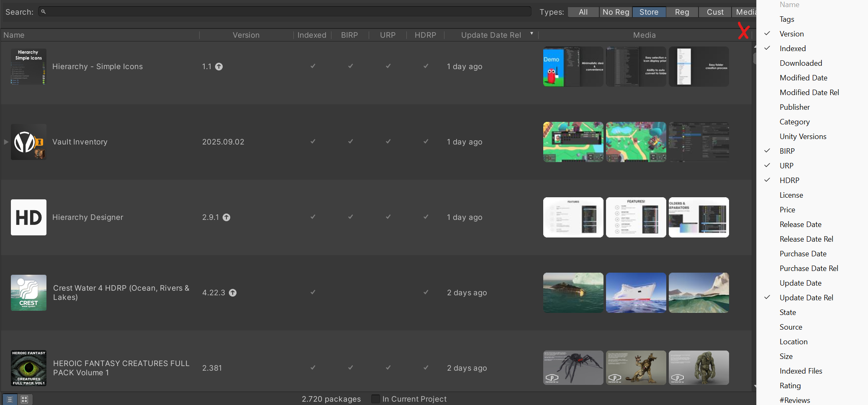Focus the package Search field

click(285, 12)
